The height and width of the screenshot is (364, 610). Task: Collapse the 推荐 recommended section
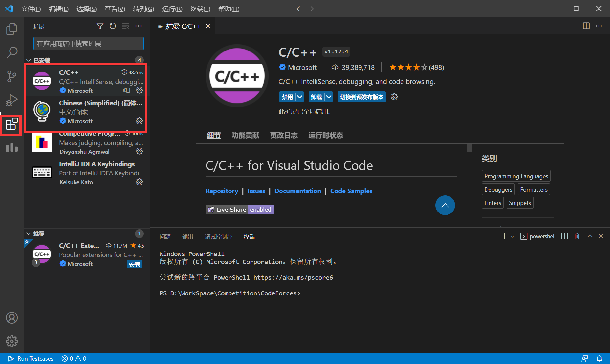click(29, 233)
